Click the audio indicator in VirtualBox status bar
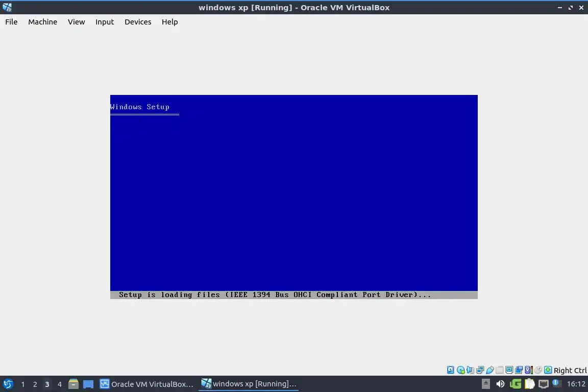This screenshot has width=588, height=392. click(x=470, y=370)
